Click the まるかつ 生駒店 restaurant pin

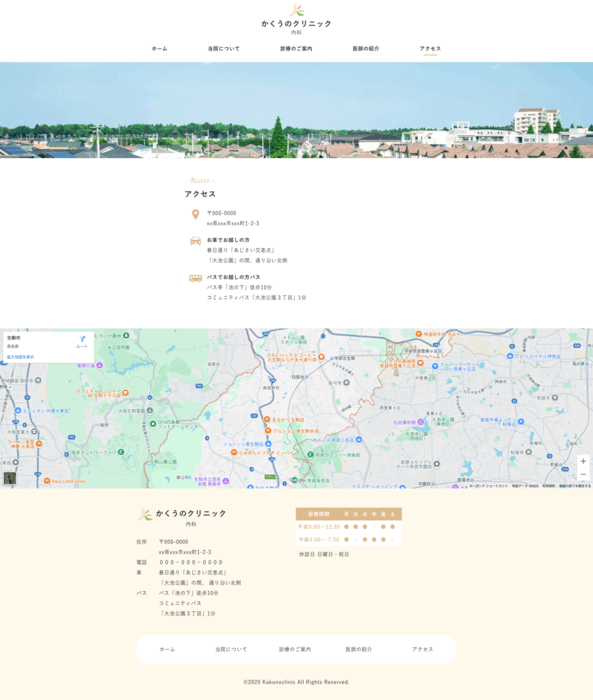tap(267, 420)
